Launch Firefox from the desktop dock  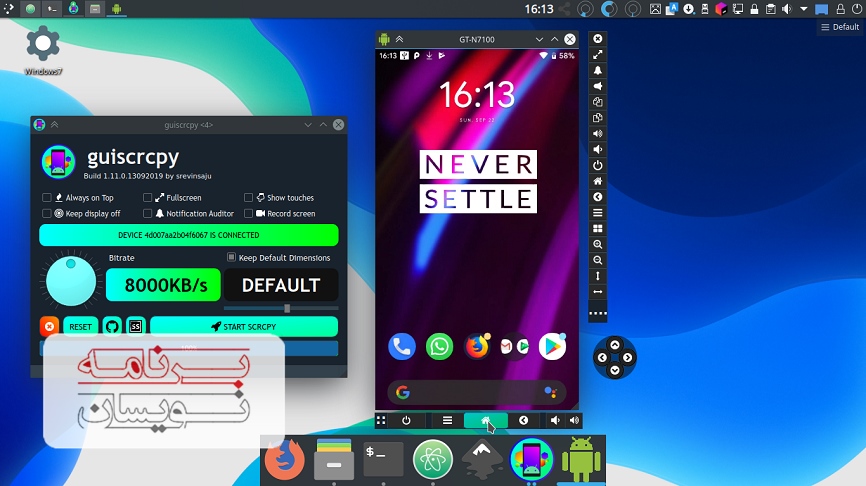click(x=284, y=459)
